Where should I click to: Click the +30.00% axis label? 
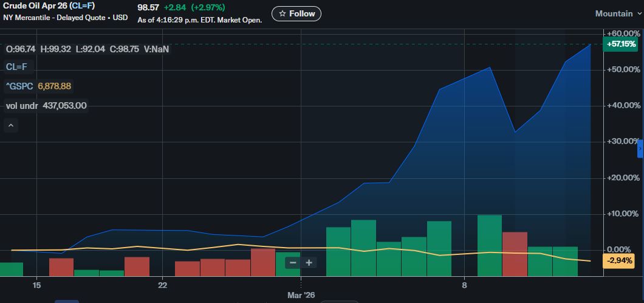click(623, 141)
